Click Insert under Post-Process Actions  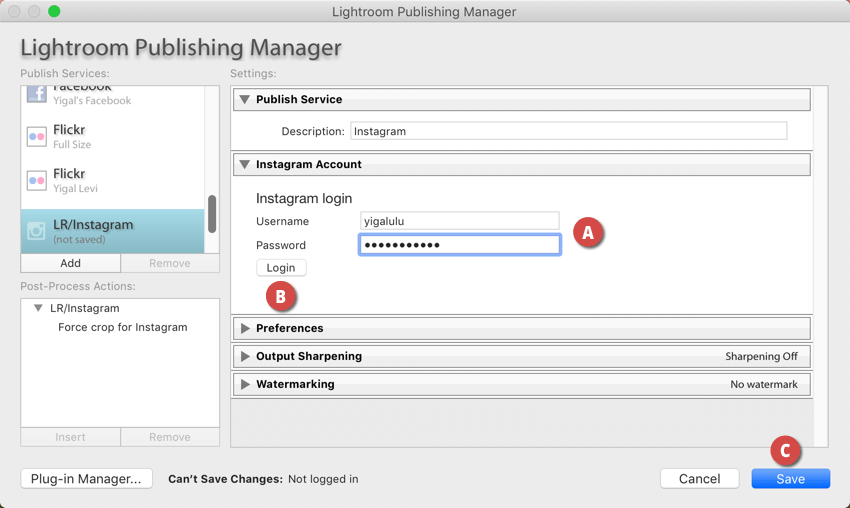tap(70, 437)
